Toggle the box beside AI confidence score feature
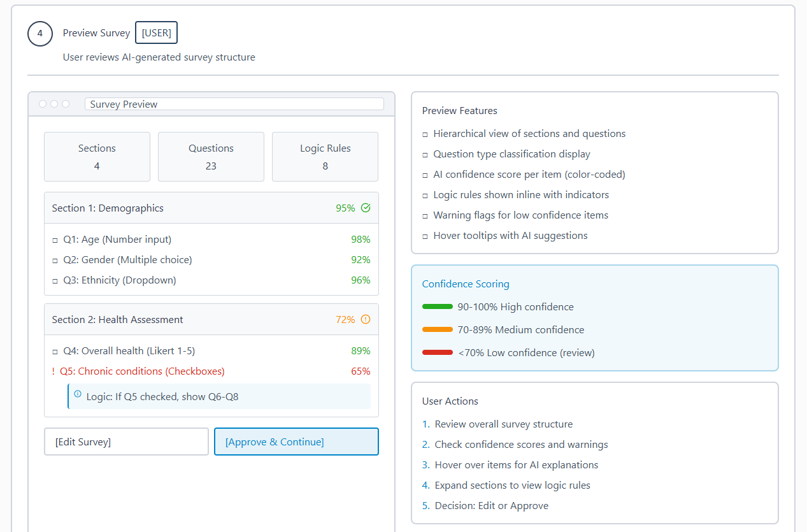 pyautogui.click(x=425, y=175)
